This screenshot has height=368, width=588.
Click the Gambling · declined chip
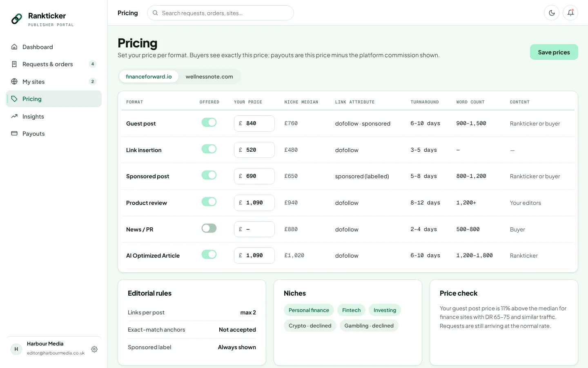click(x=369, y=325)
